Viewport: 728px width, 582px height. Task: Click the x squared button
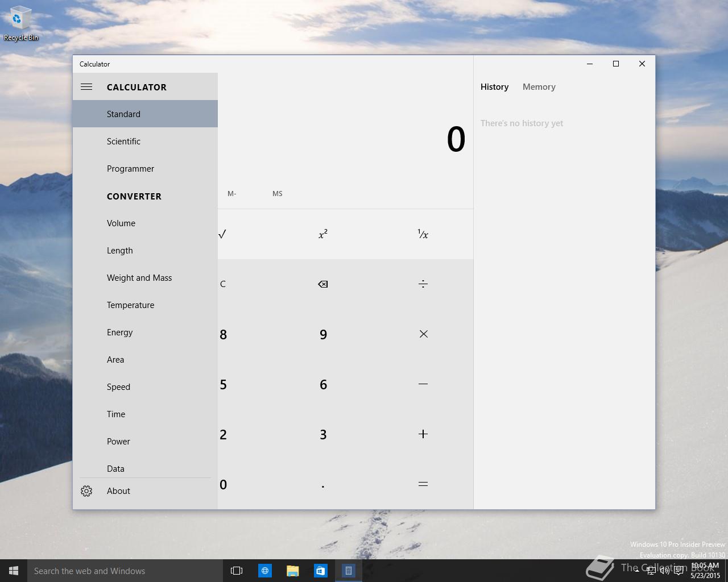click(323, 234)
